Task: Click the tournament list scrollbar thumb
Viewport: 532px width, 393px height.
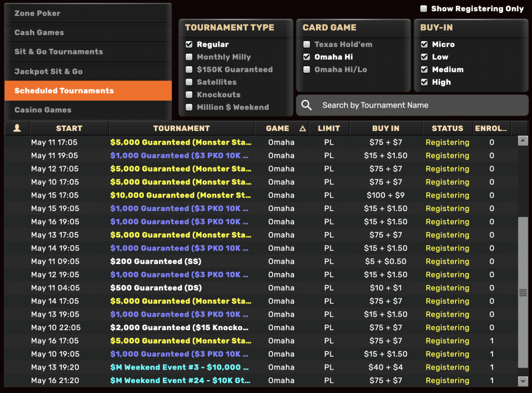Action: click(523, 292)
